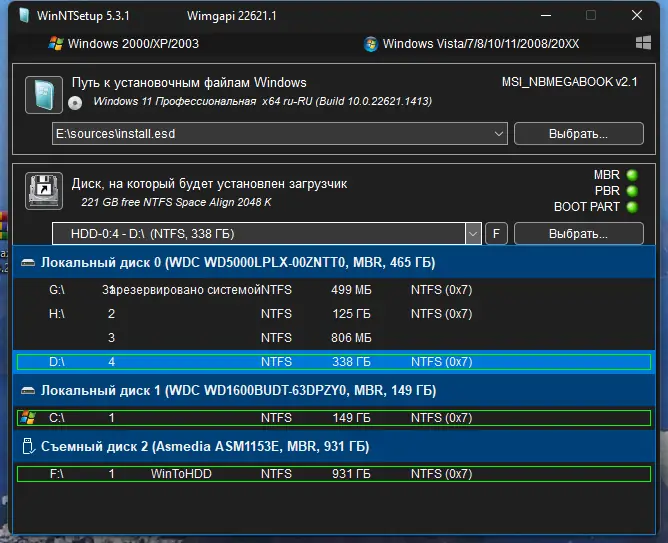Click the USB icon of removable disk 2
The height and width of the screenshot is (543, 668).
point(28,446)
